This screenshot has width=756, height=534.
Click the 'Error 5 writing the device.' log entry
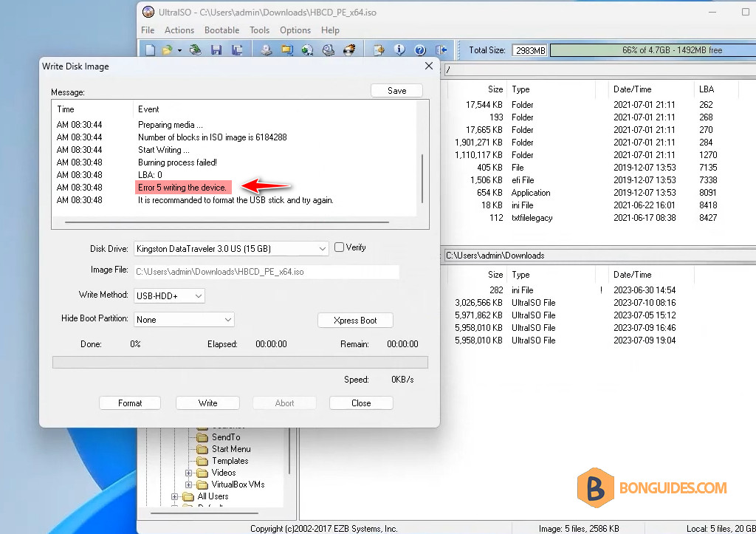(x=182, y=188)
